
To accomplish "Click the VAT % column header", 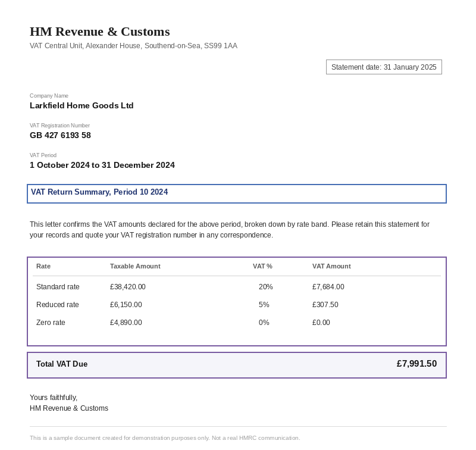I will coord(262,266).
